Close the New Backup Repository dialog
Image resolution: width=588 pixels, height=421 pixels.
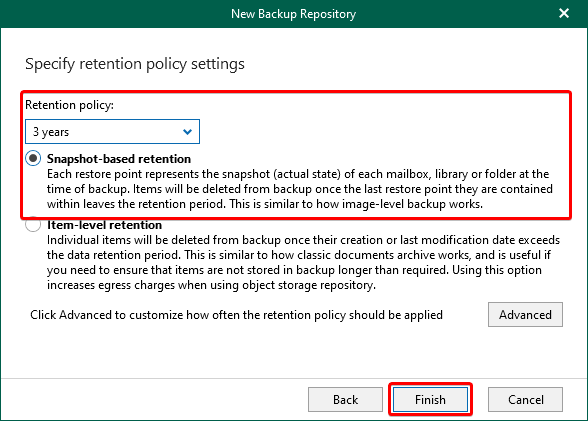click(564, 13)
